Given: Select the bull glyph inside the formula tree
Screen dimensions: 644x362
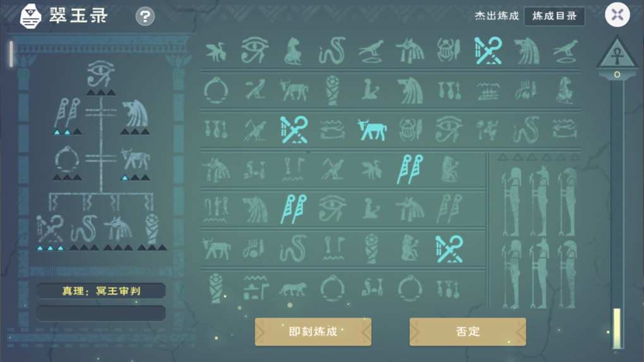Looking at the screenshot, I should (135, 159).
